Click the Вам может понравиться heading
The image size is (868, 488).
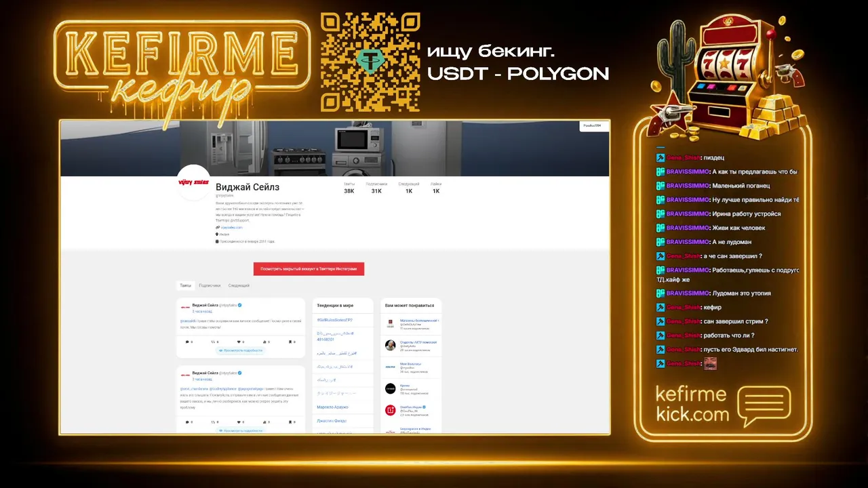pyautogui.click(x=408, y=306)
